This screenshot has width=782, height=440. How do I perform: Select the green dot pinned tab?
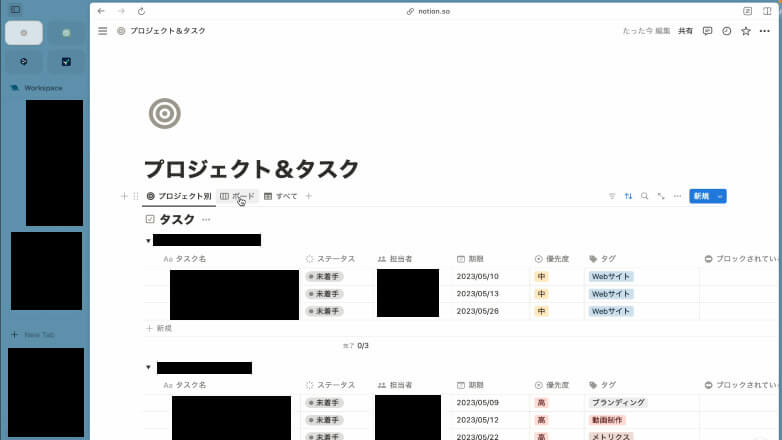[x=66, y=33]
